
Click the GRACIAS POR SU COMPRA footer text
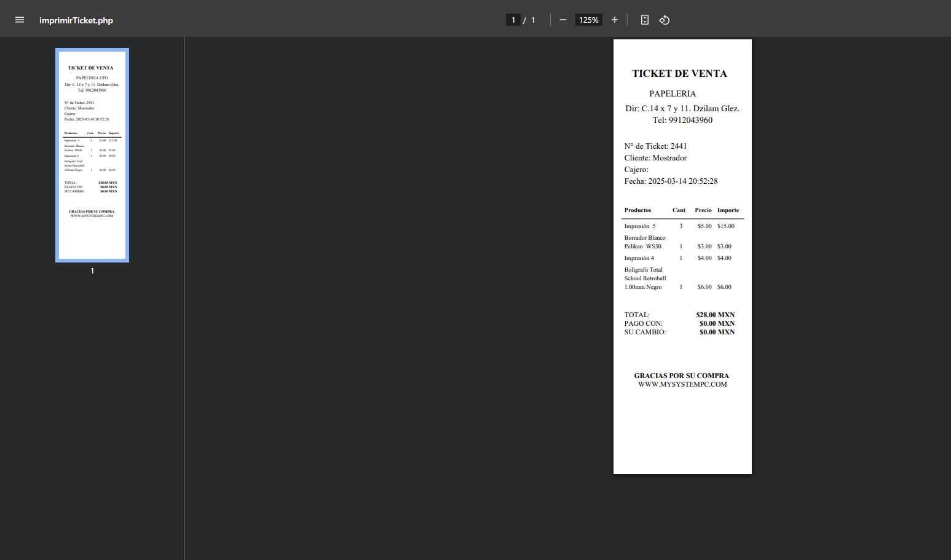(681, 376)
